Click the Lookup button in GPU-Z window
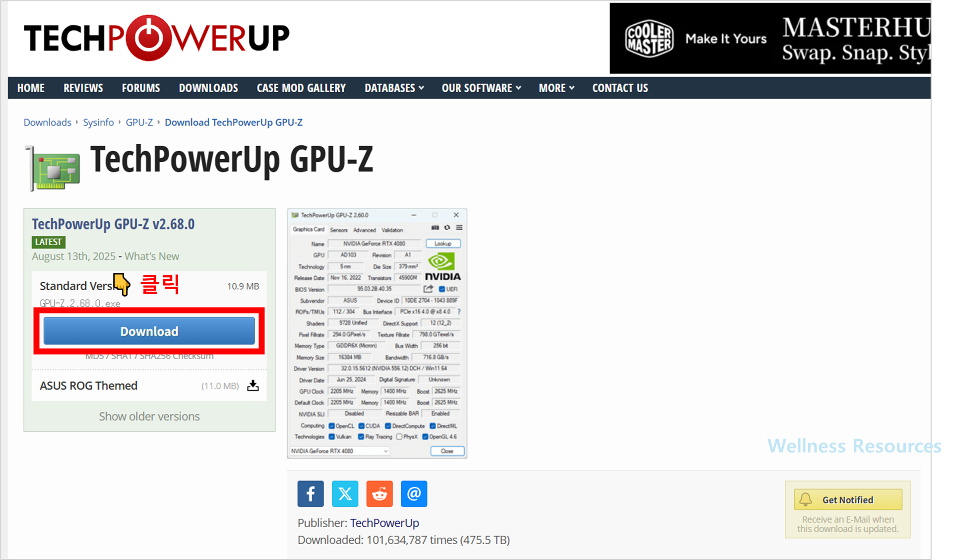Screen dimensions: 953x560 point(443,244)
